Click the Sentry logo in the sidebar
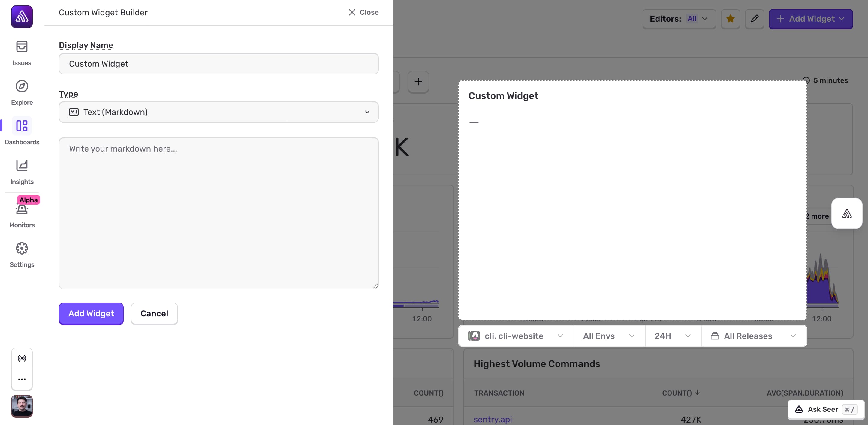 click(22, 17)
